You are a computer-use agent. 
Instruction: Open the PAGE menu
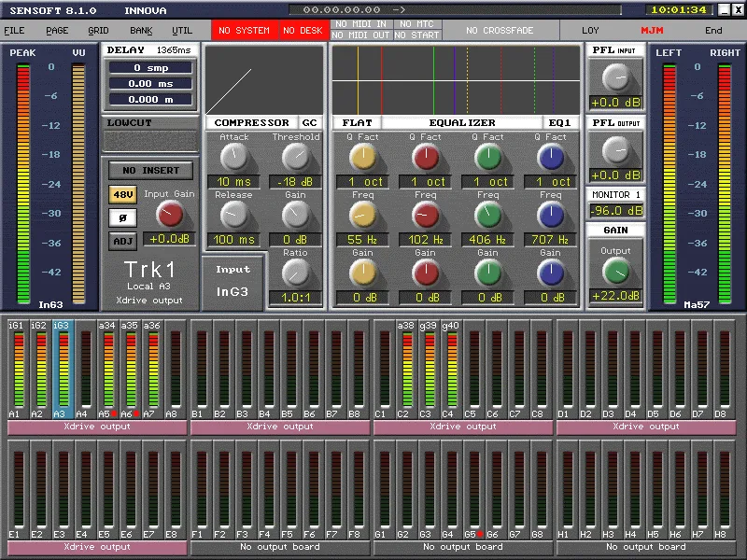coord(57,31)
